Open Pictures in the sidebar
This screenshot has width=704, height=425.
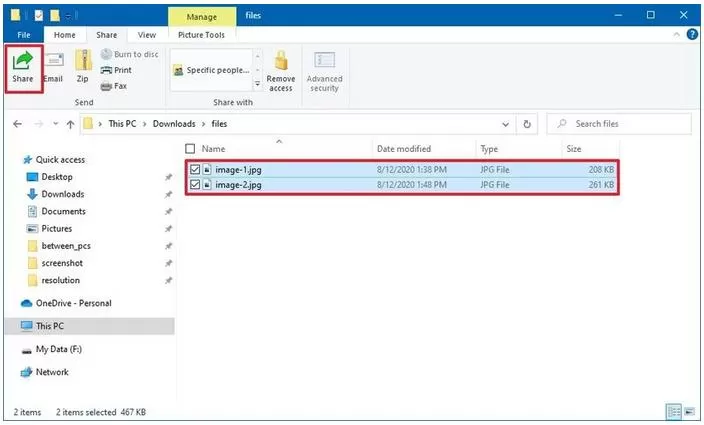point(57,229)
